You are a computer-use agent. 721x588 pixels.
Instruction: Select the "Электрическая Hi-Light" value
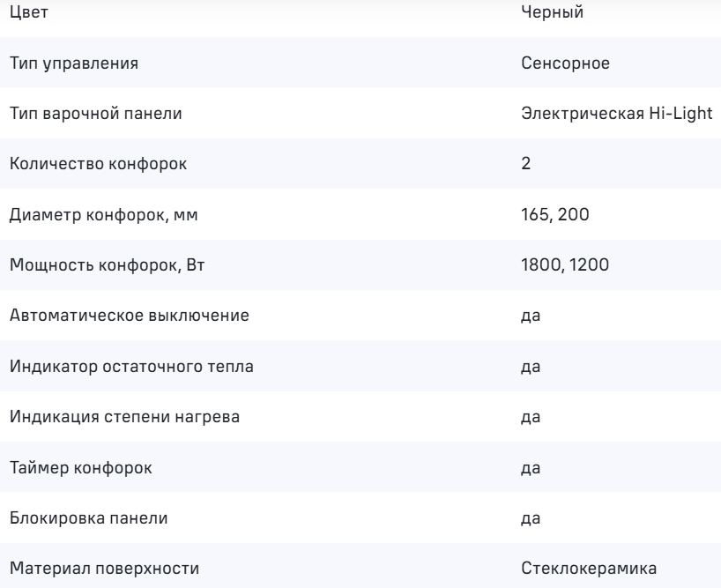(616, 114)
